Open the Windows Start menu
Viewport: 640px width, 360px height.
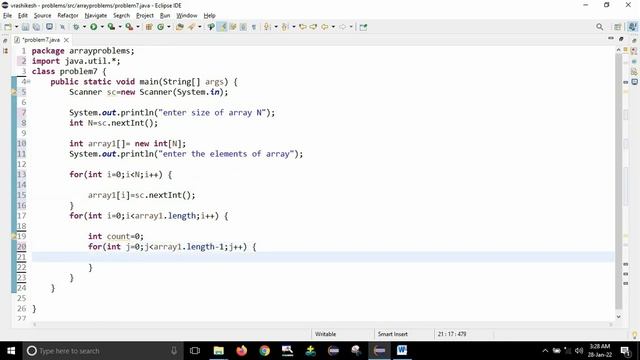(x=11, y=351)
